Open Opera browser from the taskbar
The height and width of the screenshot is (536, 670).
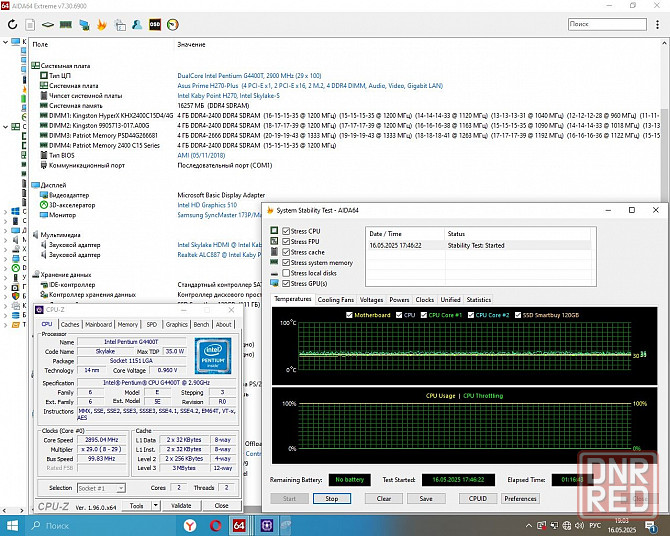215,525
